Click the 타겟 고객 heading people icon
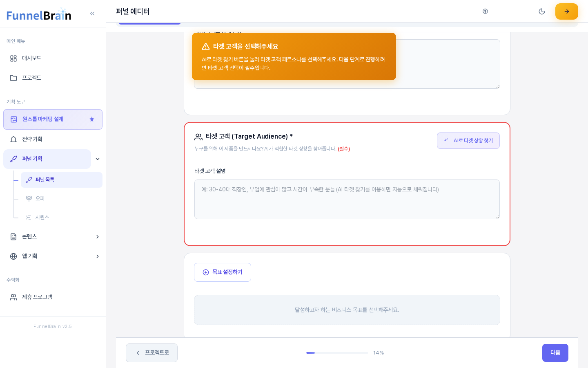Screen dimensions: 588x368 198,137
